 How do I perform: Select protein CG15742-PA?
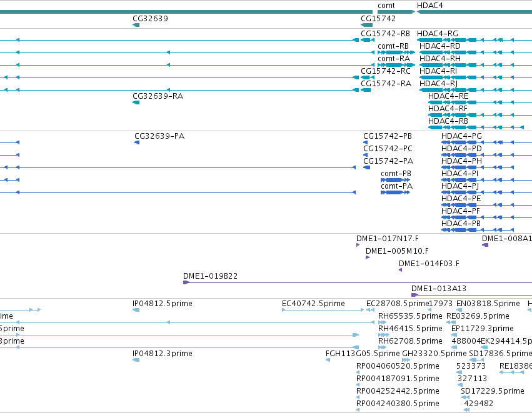(x=388, y=161)
